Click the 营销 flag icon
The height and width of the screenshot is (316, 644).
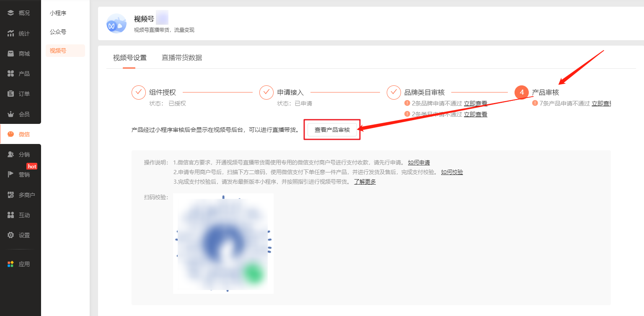coord(11,175)
